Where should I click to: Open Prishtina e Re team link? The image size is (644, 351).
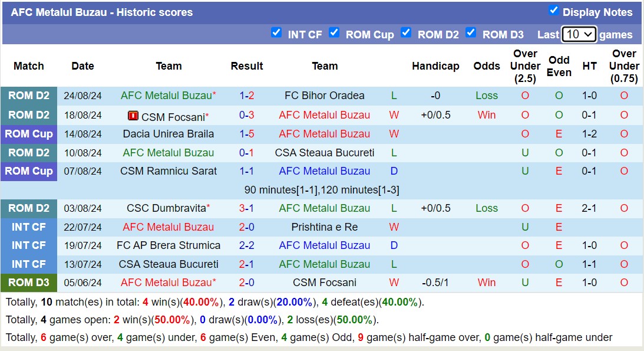(325, 227)
